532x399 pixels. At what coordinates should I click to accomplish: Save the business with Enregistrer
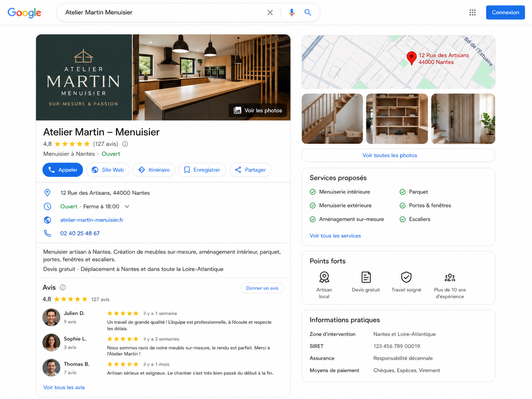(202, 170)
